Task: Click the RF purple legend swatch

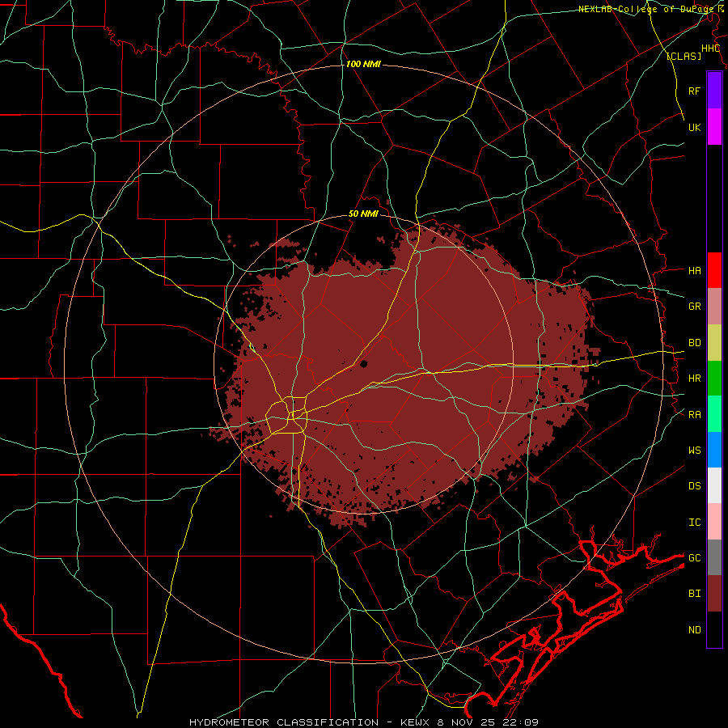Action: coord(714,91)
